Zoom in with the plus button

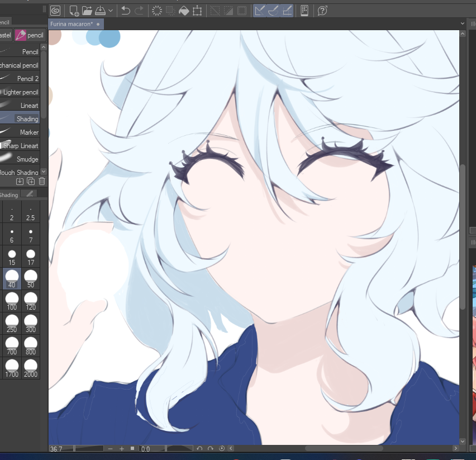tap(122, 449)
